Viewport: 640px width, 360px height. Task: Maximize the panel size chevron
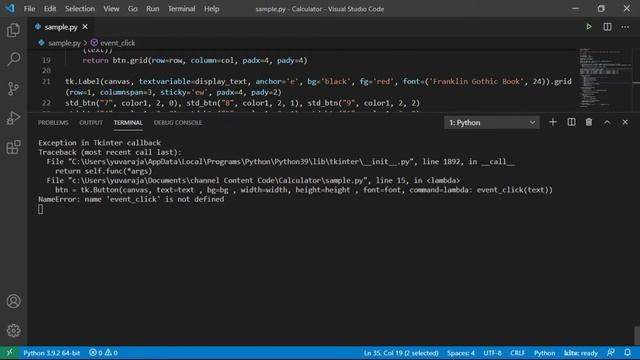(607, 122)
